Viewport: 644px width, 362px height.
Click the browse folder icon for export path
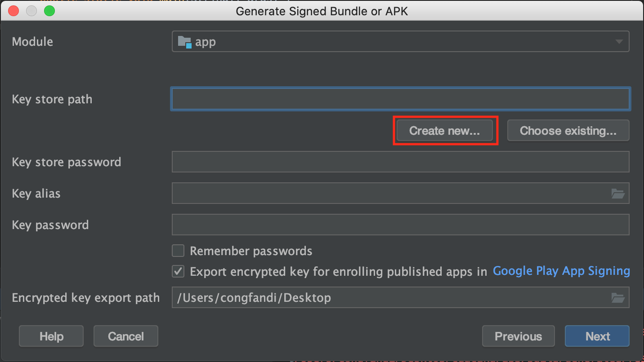(x=618, y=298)
